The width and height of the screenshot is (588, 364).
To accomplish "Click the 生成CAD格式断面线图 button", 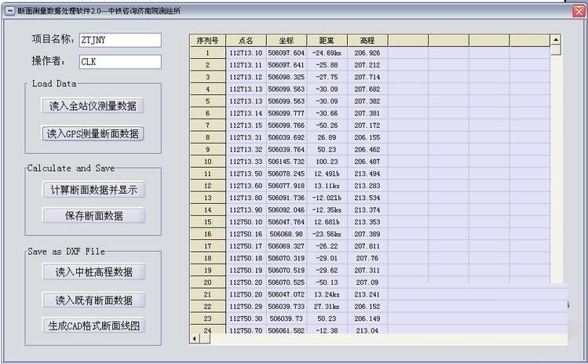I will [93, 326].
